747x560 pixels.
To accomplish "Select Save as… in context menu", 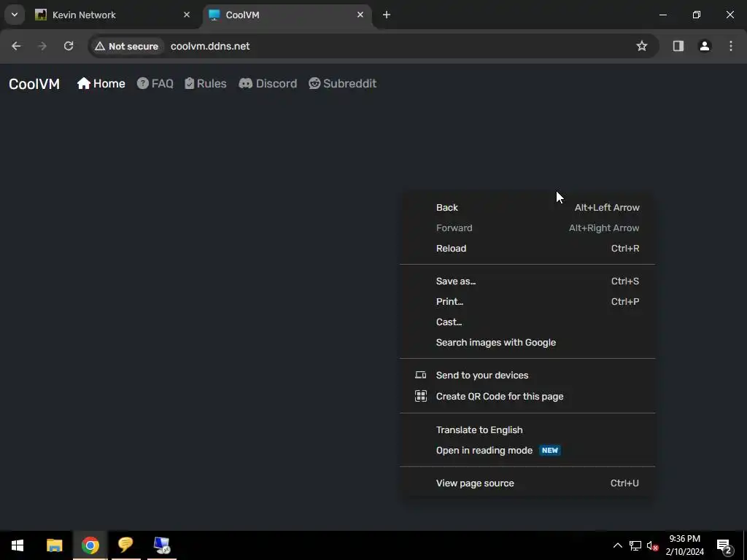I will 527,281.
